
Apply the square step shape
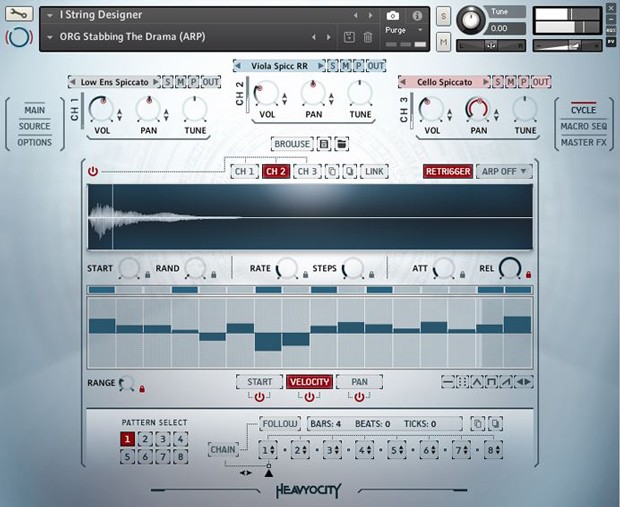click(x=491, y=382)
